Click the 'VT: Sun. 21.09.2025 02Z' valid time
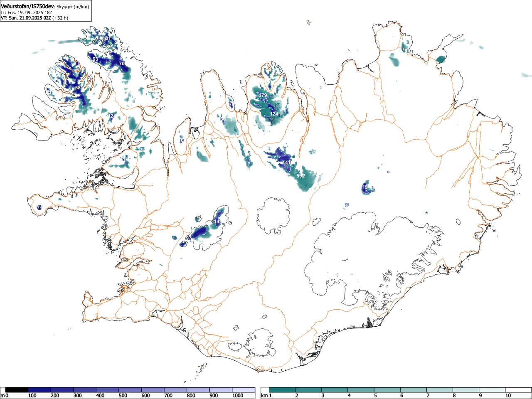The height and width of the screenshot is (399, 532). [x=26, y=18]
